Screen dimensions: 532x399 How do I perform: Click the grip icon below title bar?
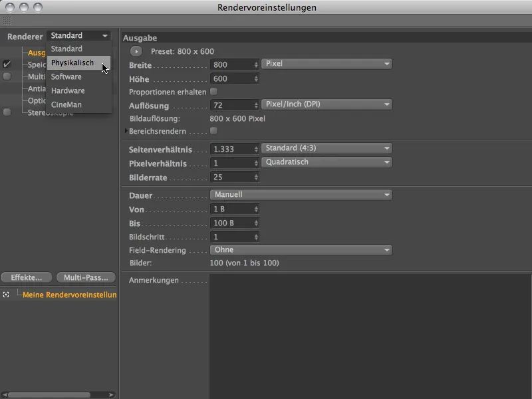pos(7,21)
